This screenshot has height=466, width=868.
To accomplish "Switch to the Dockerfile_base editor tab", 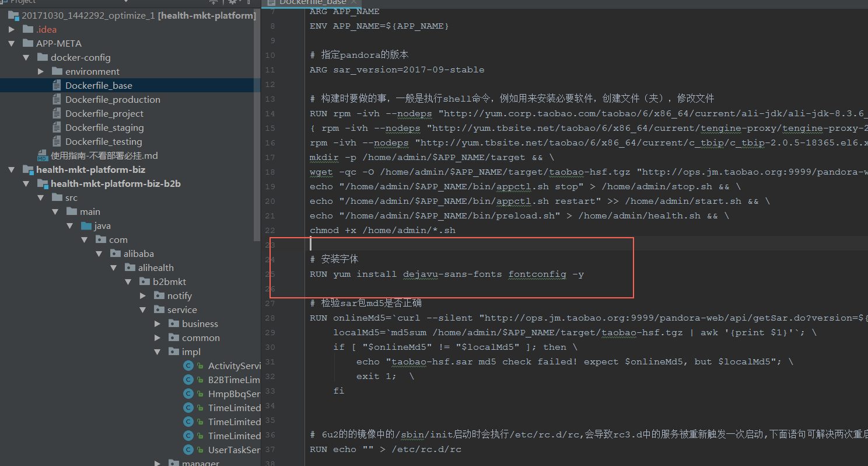I will (312, 2).
